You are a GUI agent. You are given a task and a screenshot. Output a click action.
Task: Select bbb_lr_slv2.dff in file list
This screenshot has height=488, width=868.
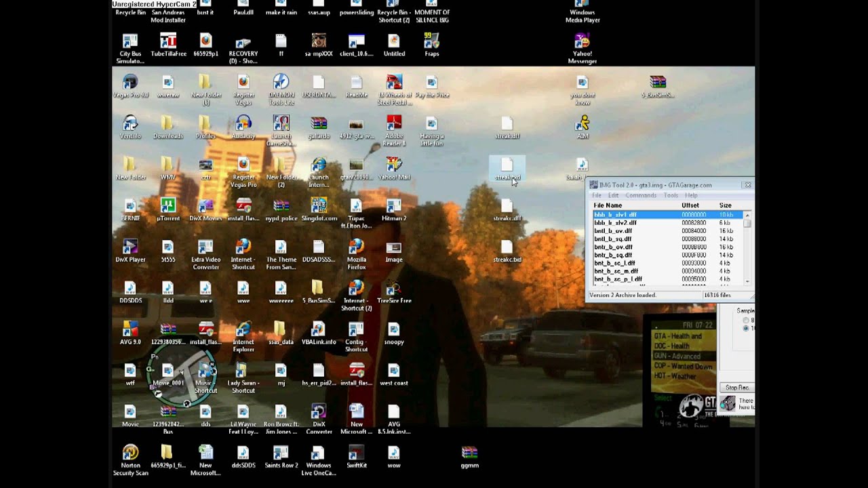pyautogui.click(x=667, y=222)
